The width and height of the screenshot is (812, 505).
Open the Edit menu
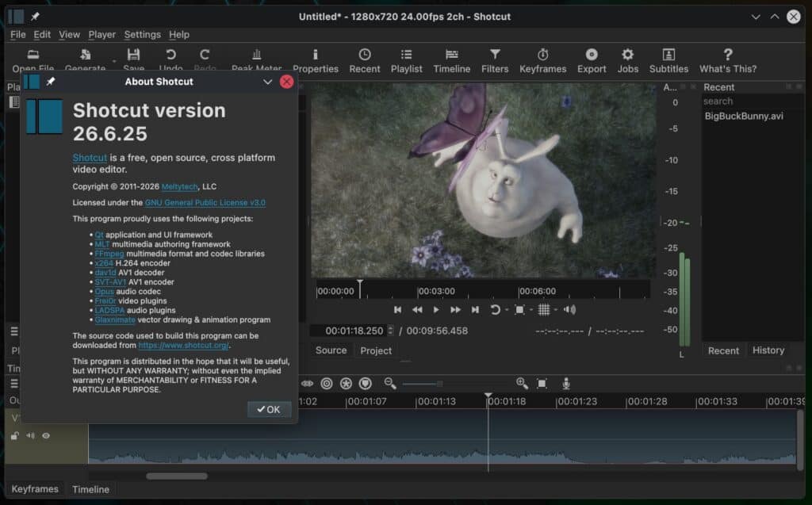coord(42,34)
